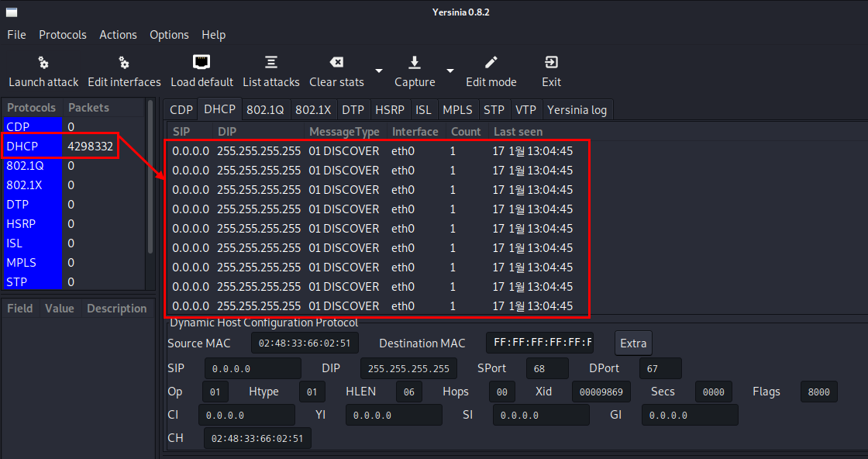Screen dimensions: 868x459
Task: Click the SPort field showing 68
Action: 547,369
